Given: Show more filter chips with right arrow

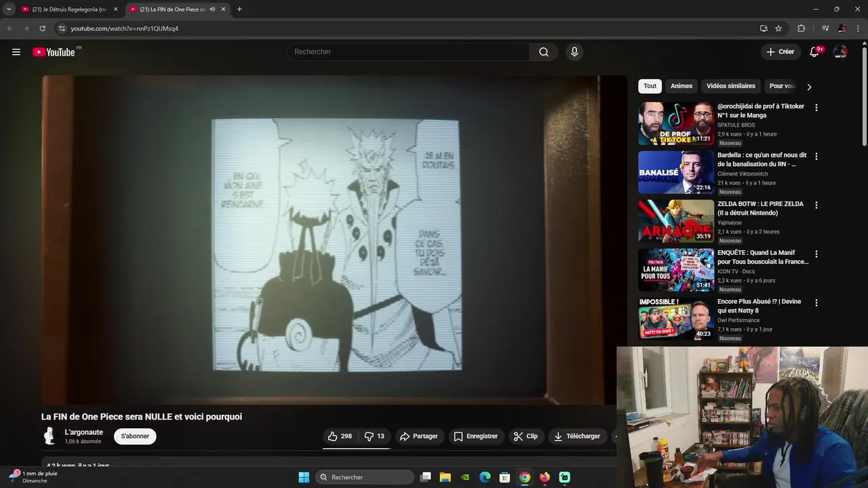Looking at the screenshot, I should coord(809,87).
